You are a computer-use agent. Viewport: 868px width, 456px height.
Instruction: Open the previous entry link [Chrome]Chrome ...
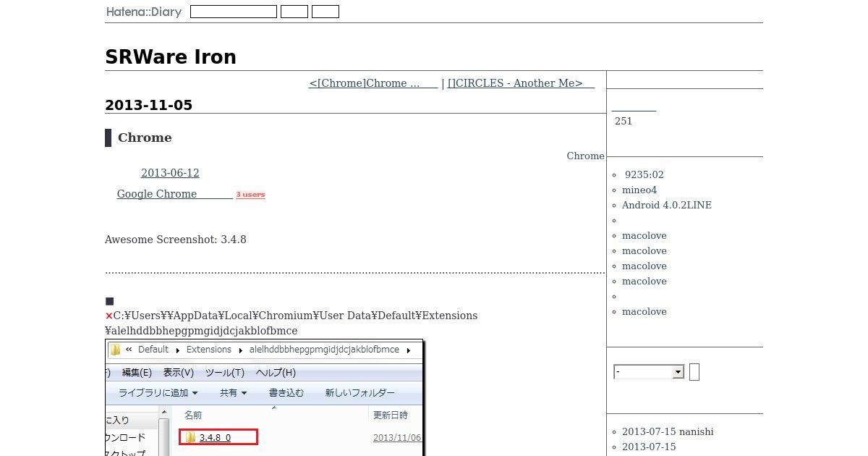click(373, 83)
